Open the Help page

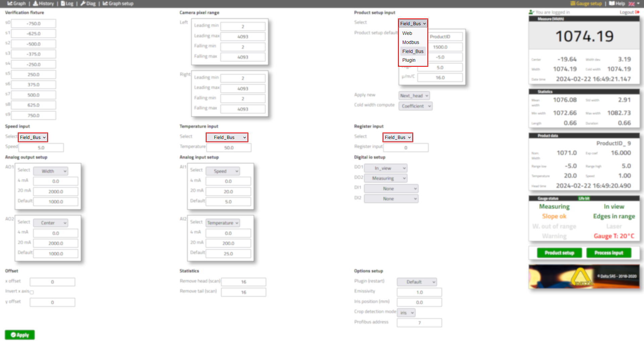click(x=617, y=4)
